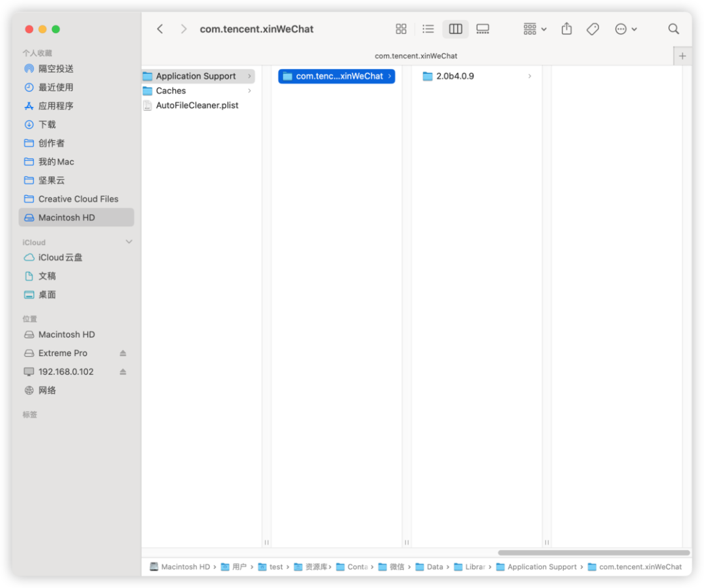Eject the Extreme Pro drive

(123, 353)
